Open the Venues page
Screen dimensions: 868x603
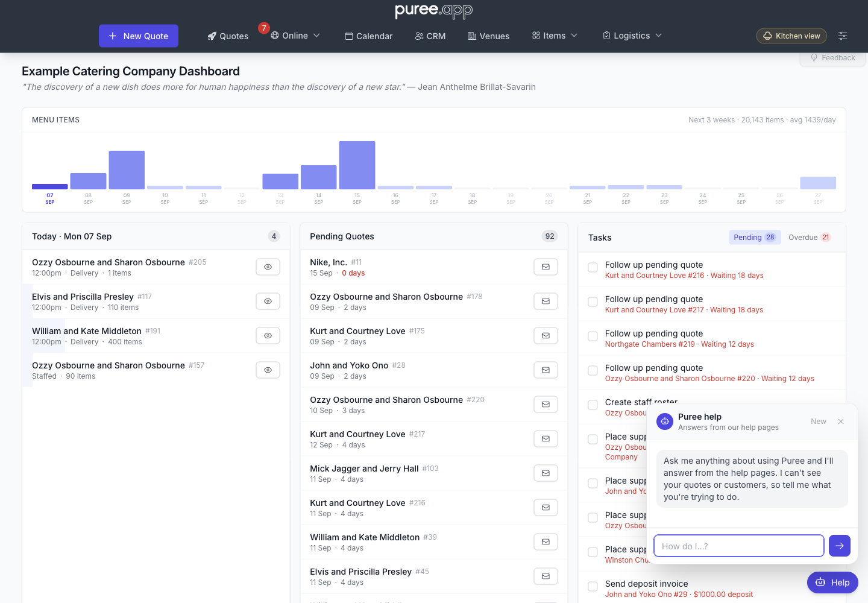(x=489, y=36)
